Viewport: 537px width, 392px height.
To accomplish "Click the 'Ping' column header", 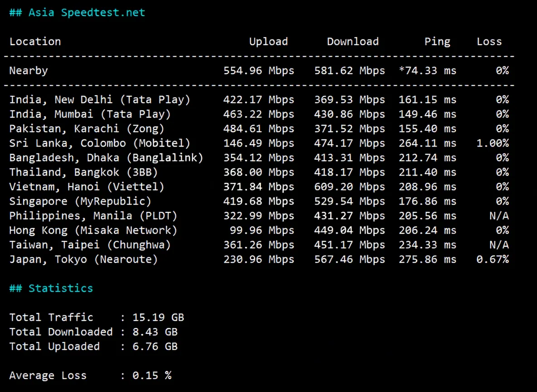I will click(437, 42).
